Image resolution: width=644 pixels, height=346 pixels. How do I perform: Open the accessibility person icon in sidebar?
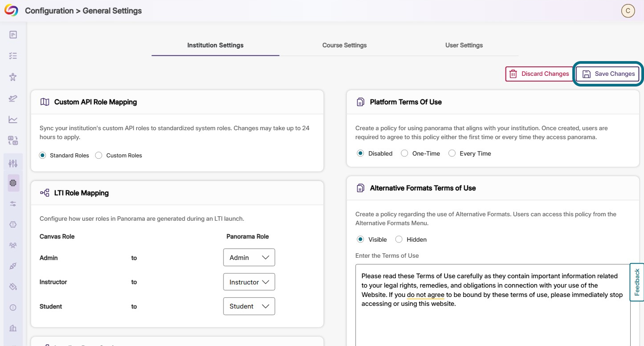13,77
